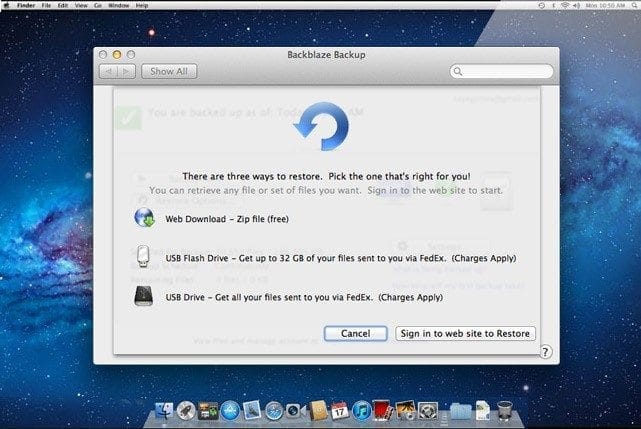Open Safari from the Dock
641x429 pixels.
274,411
